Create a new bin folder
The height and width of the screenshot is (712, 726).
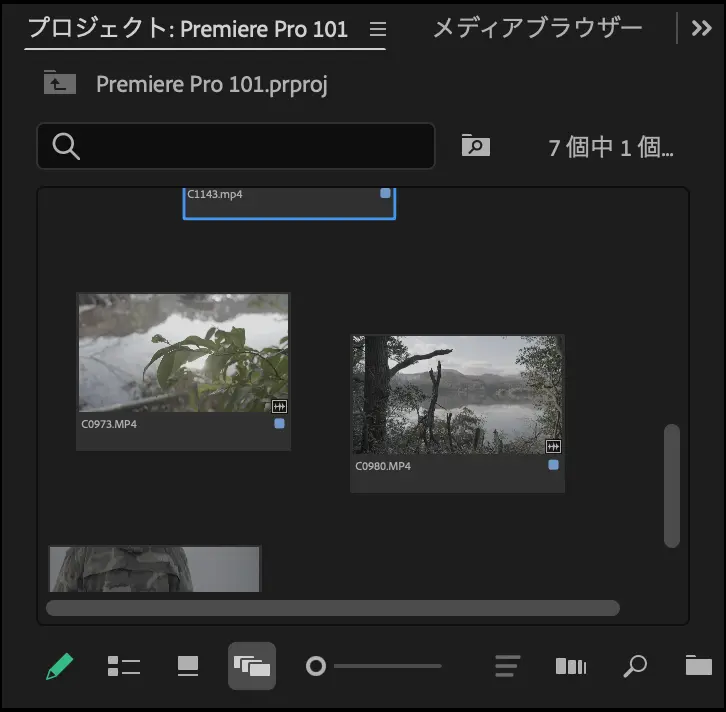coord(699,665)
